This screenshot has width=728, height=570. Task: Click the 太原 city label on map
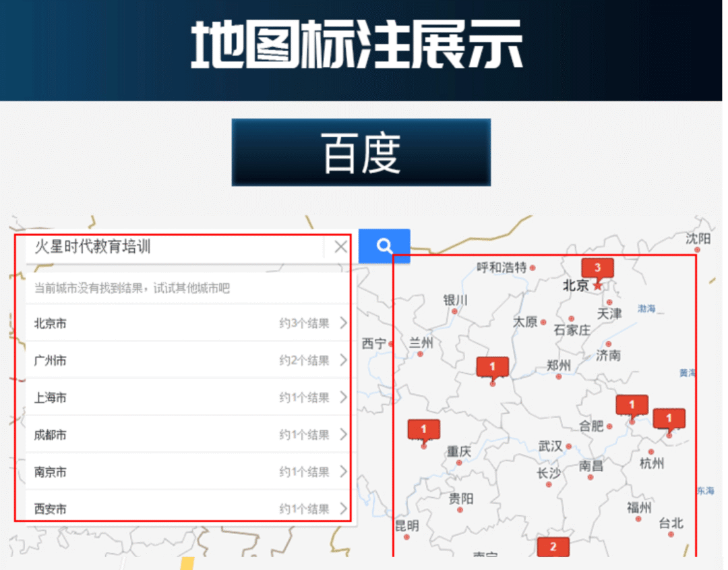[x=525, y=322]
